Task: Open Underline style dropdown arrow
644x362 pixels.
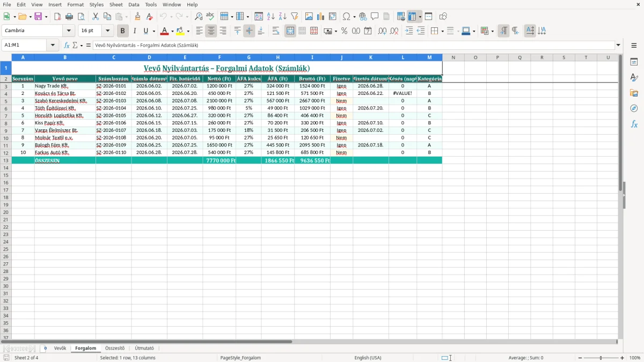Action: (153, 31)
